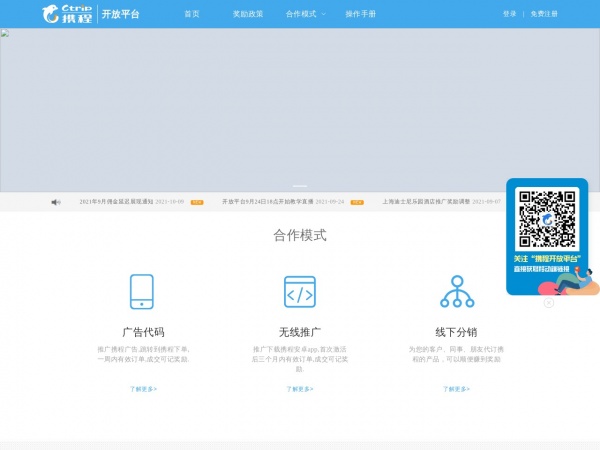This screenshot has height=450, width=600.
Task: Open the 开放平台9月24日18点开始教学直播 notice
Action: pos(267,202)
